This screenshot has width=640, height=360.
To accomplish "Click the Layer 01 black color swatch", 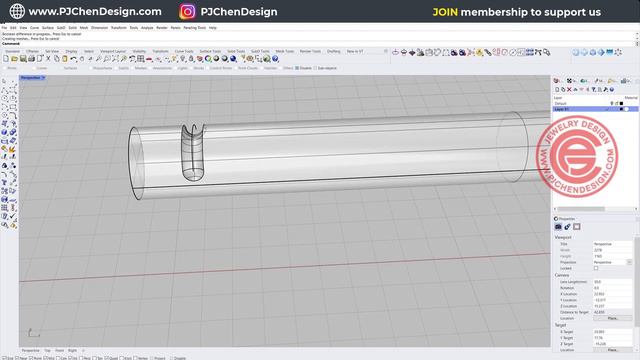I will 622,109.
